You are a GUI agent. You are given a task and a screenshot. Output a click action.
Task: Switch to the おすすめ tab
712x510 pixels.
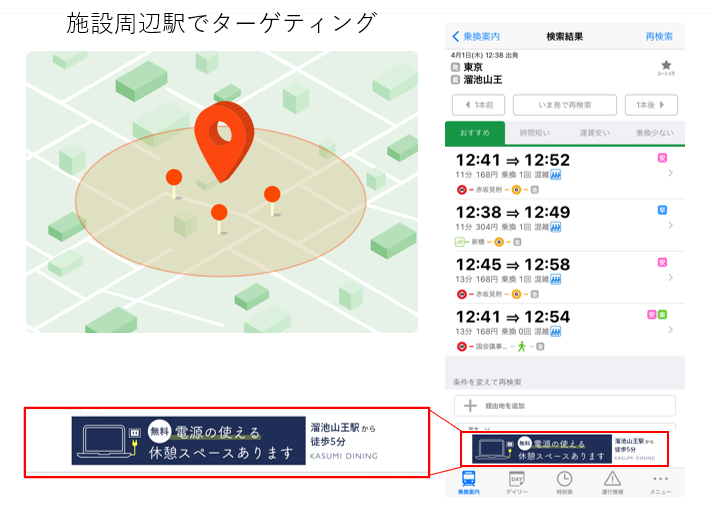[x=475, y=133]
